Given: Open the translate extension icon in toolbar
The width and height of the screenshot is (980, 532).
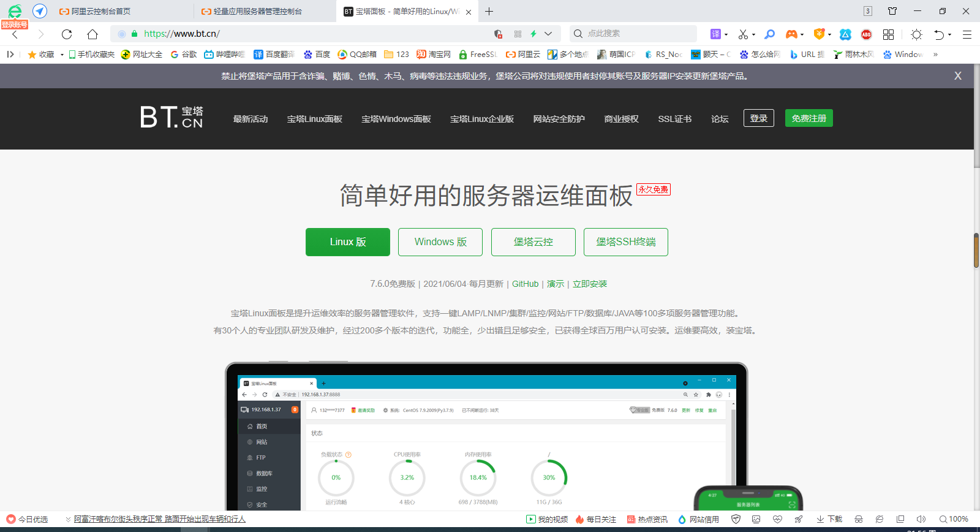Looking at the screenshot, I should click(715, 34).
